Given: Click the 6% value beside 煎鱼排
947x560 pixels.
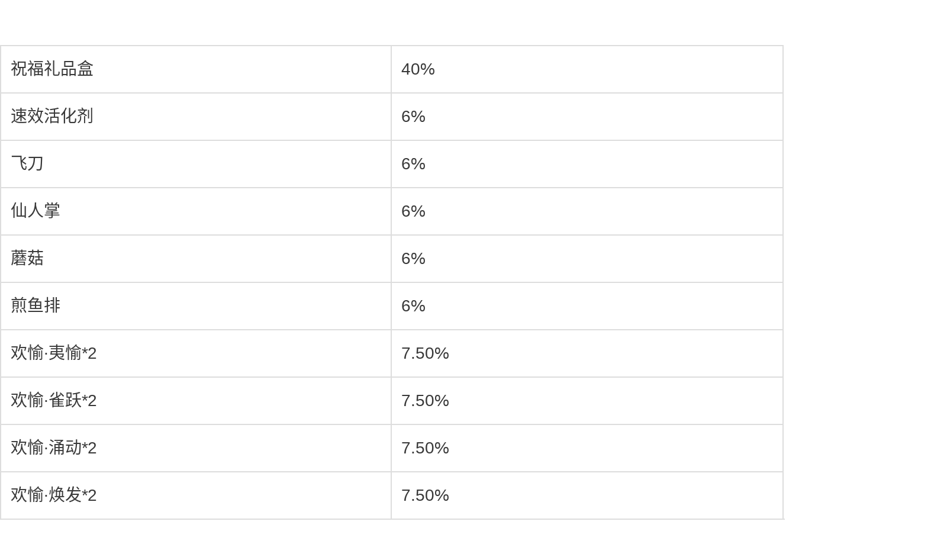Looking at the screenshot, I should (x=413, y=306).
